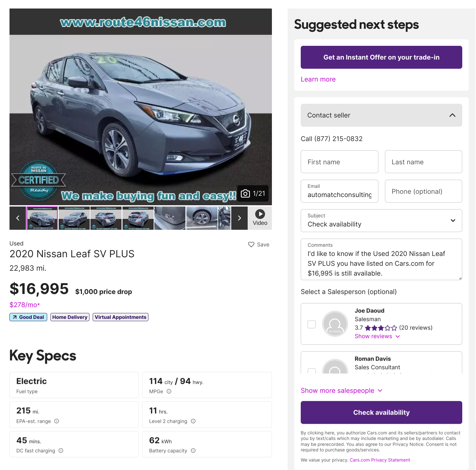This screenshot has height=470, width=476.
Task: Open the photo gallery camera counter
Action: [253, 193]
